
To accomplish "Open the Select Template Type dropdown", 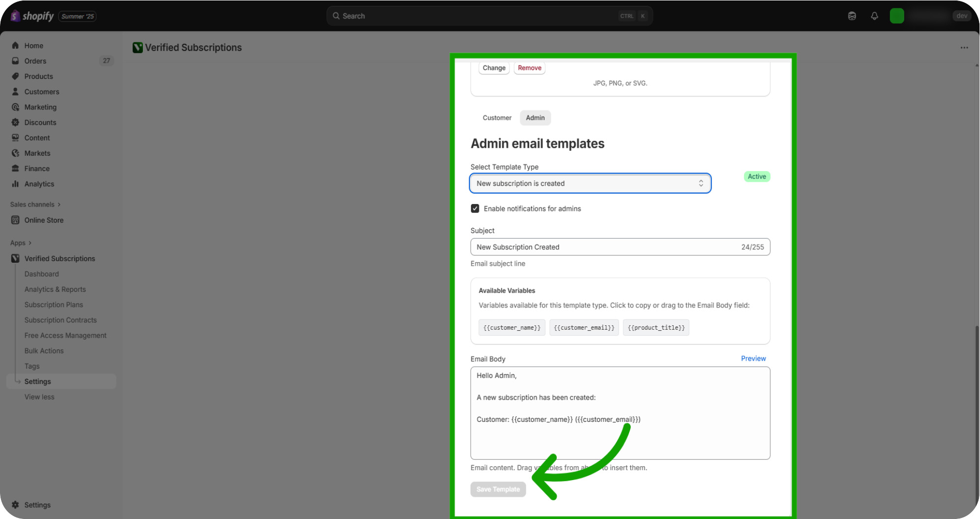I will point(590,183).
